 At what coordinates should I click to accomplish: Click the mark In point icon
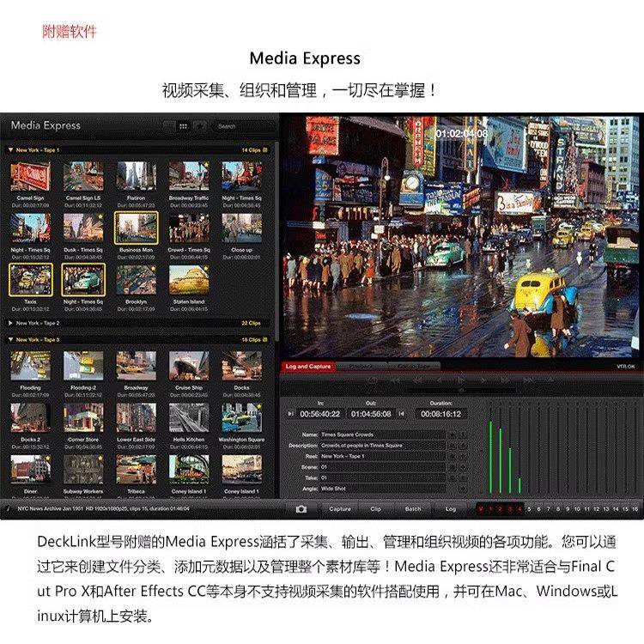click(x=290, y=414)
